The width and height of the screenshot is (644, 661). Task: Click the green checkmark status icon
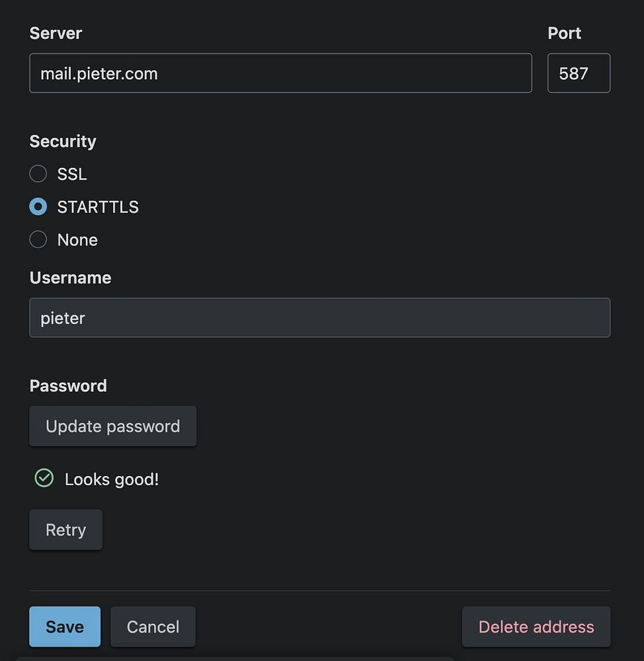[x=44, y=478]
